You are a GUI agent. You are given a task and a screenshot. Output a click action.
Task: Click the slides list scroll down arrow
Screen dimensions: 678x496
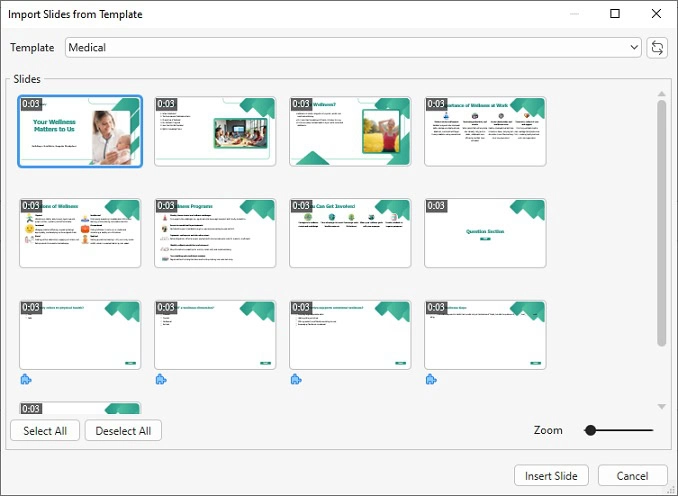[661, 406]
